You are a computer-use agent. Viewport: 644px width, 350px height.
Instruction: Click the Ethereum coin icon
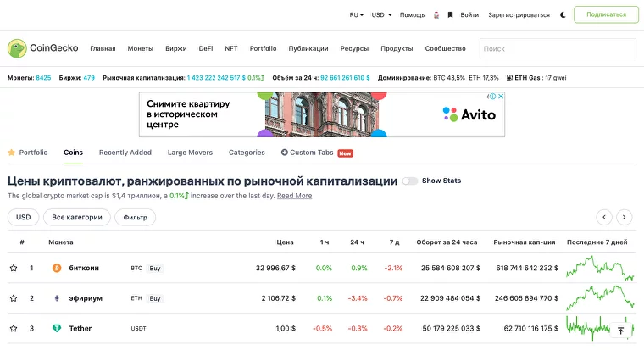pos(57,298)
